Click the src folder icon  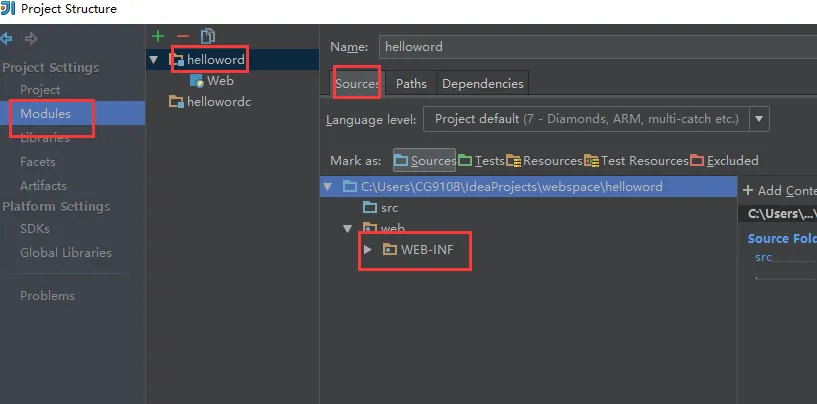(x=369, y=207)
